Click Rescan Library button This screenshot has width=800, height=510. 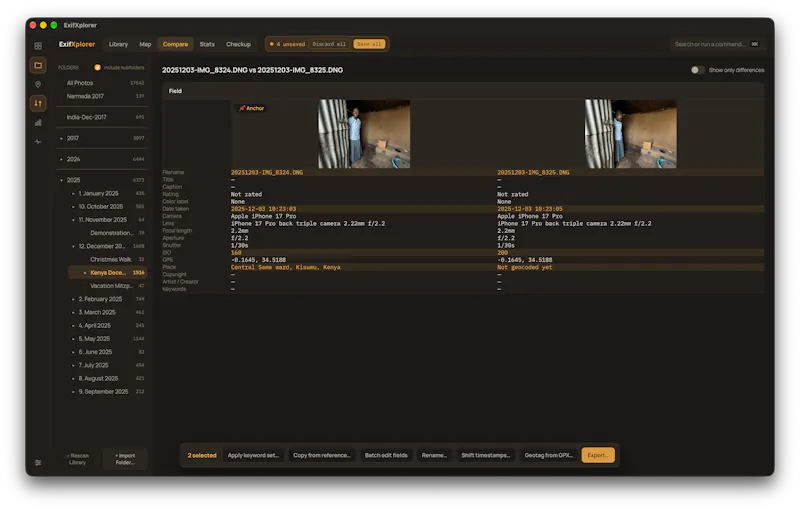(78, 459)
